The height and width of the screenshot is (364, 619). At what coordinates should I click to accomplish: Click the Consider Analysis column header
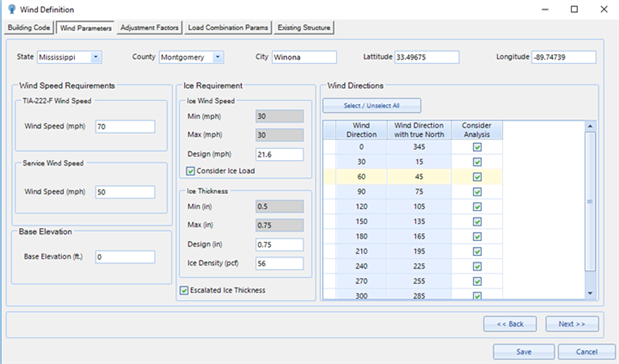[x=477, y=130]
